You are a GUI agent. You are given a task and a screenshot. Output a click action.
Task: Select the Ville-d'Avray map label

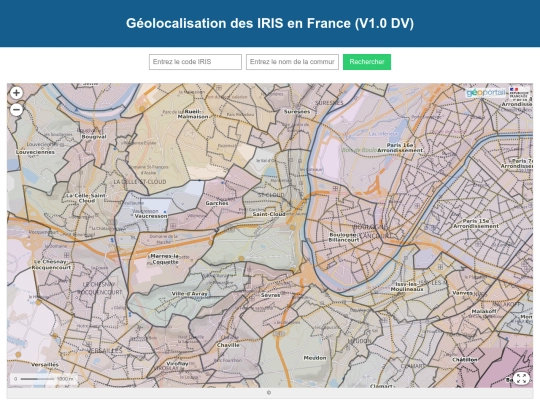[x=189, y=294]
